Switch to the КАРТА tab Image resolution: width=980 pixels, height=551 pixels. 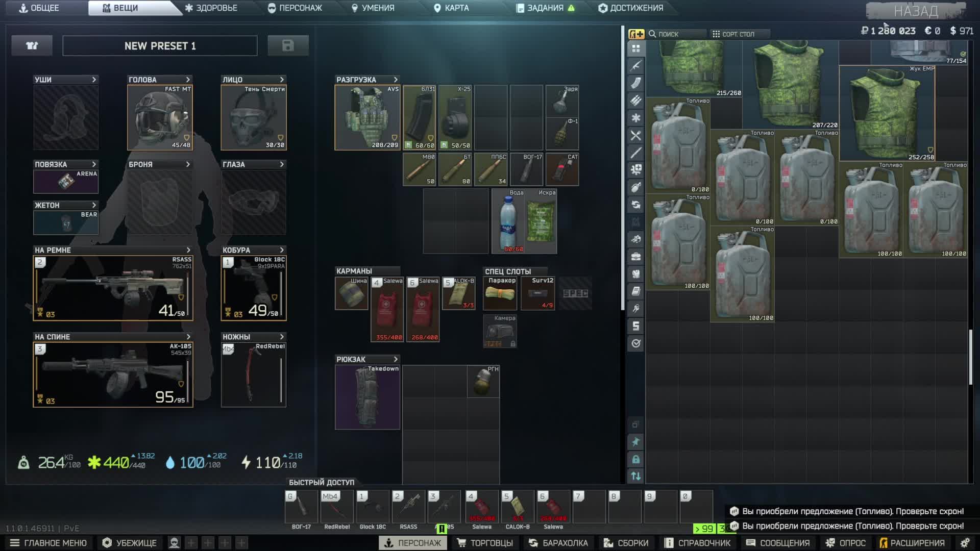point(451,8)
